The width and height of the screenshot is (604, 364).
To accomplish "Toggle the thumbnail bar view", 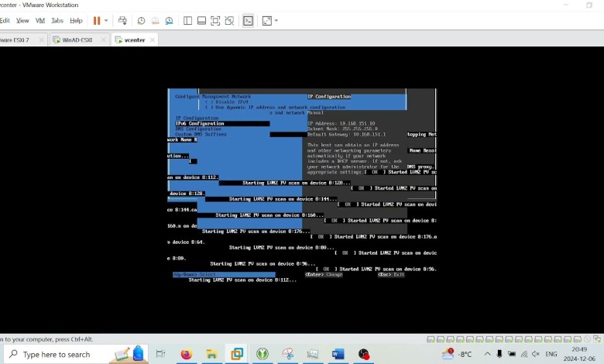I will pyautogui.click(x=201, y=21).
